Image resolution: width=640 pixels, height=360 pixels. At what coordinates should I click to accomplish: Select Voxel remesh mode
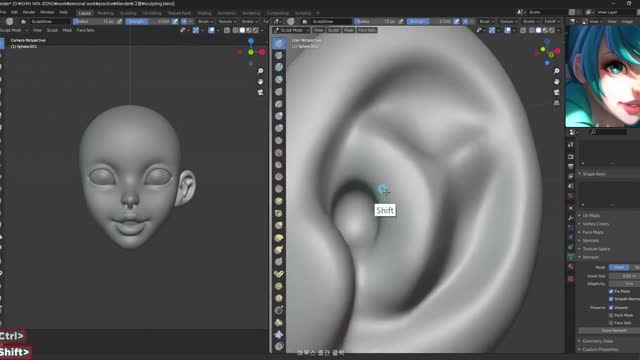click(x=619, y=267)
